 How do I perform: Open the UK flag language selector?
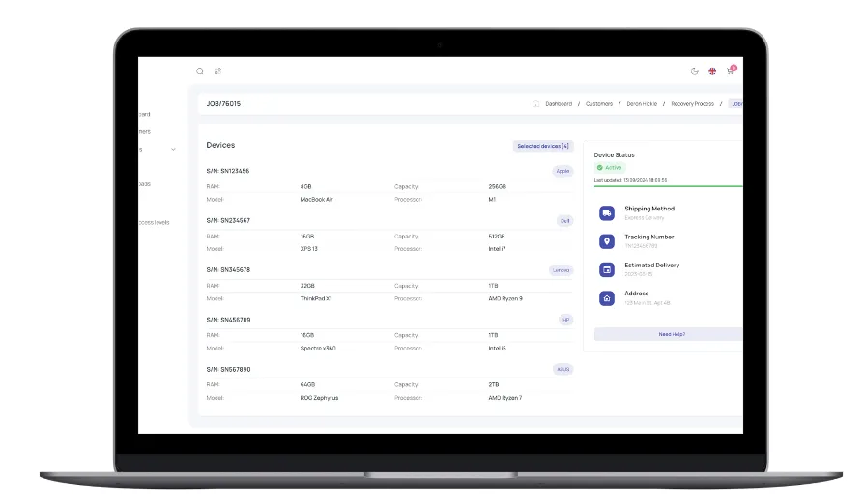click(712, 70)
